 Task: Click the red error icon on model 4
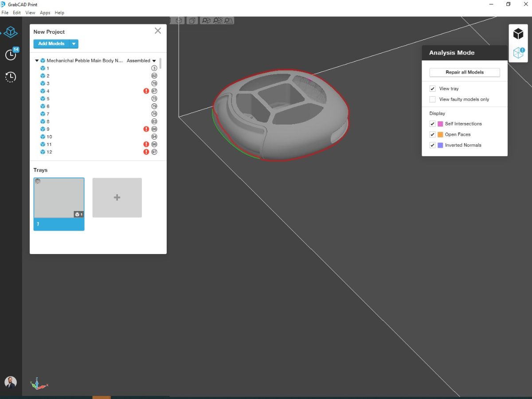(x=146, y=91)
